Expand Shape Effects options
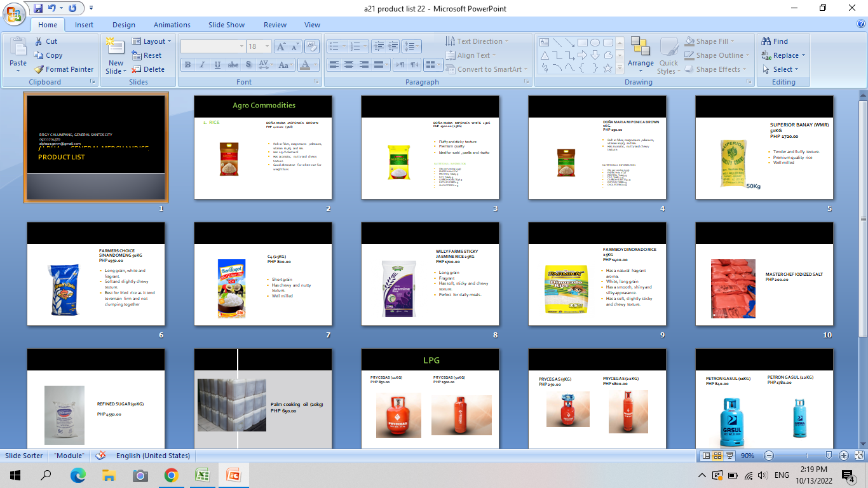Screen dimensions: 868x488 (x=716, y=69)
